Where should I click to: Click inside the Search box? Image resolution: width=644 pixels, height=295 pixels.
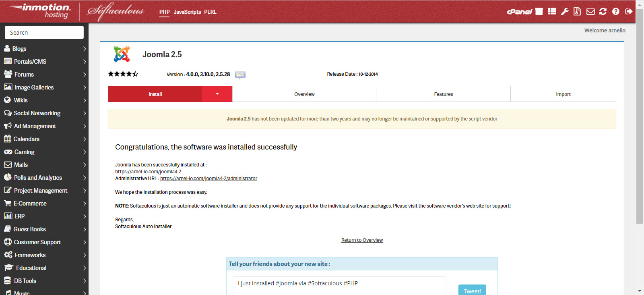[x=44, y=33]
